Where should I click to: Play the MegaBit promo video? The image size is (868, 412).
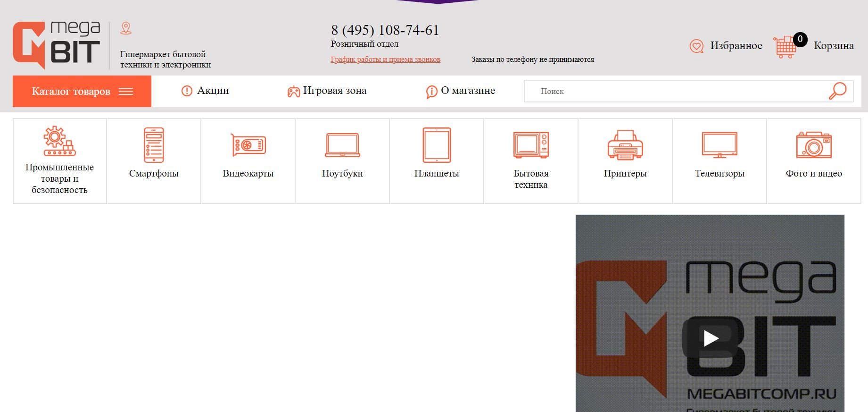coord(711,338)
